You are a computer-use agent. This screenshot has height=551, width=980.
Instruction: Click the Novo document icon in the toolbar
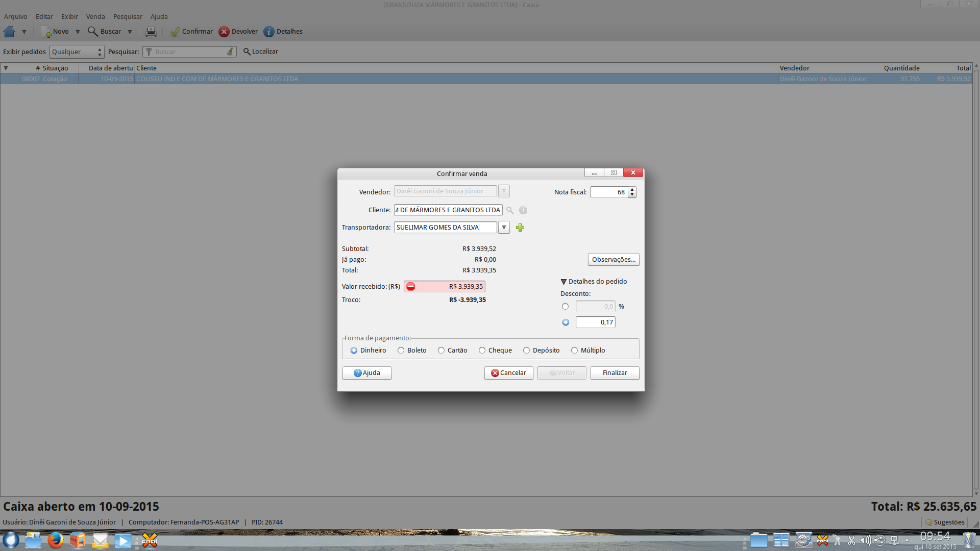point(46,32)
